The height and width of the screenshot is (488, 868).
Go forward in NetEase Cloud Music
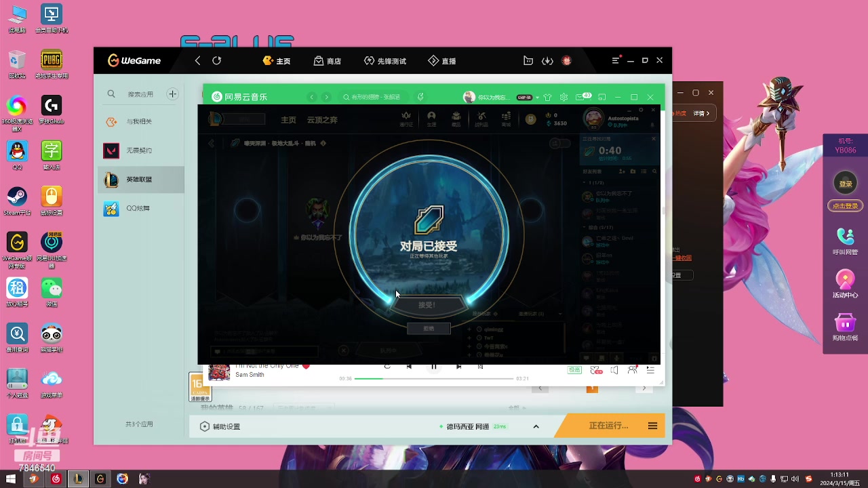tap(326, 97)
